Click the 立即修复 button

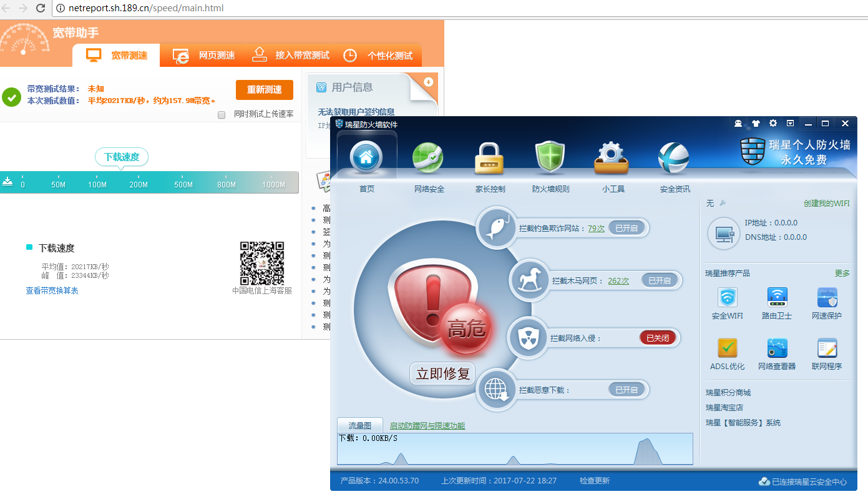(442, 373)
